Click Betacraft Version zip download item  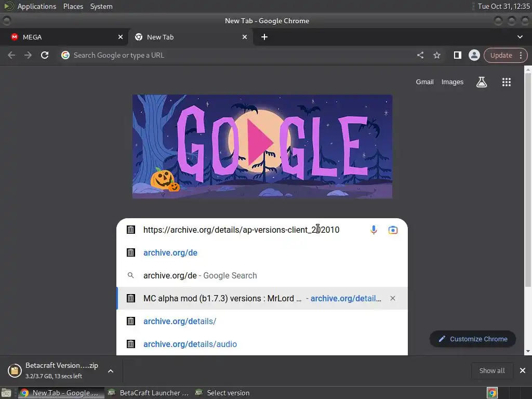61,370
